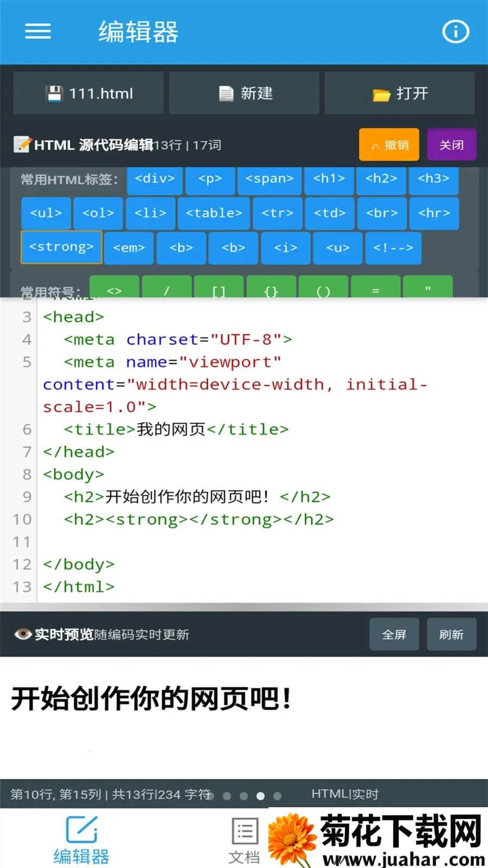Click the 全屏 fullscreen preview button

[x=394, y=634]
